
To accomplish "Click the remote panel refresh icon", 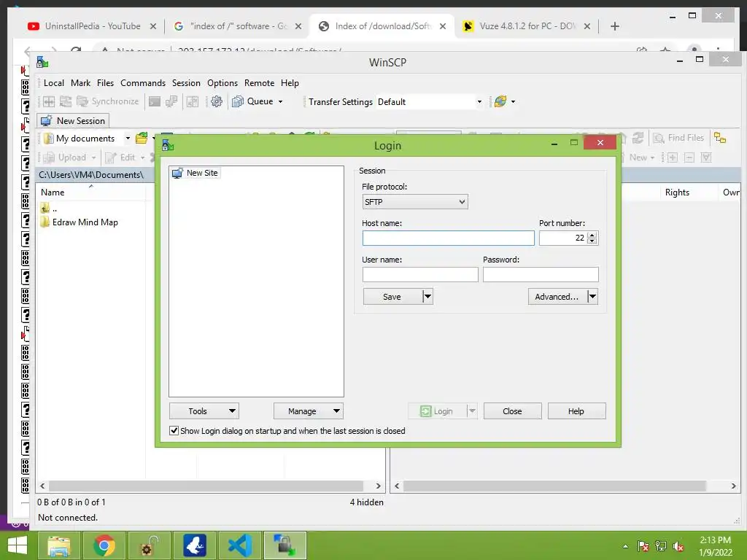I will (638, 138).
